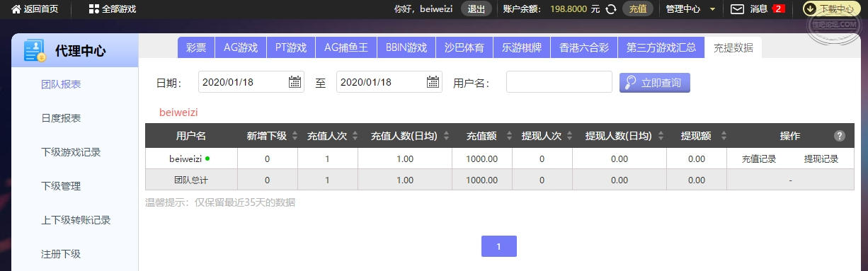868x271 pixels.
Task: Click the 返回首页 link
Action: 41,9
